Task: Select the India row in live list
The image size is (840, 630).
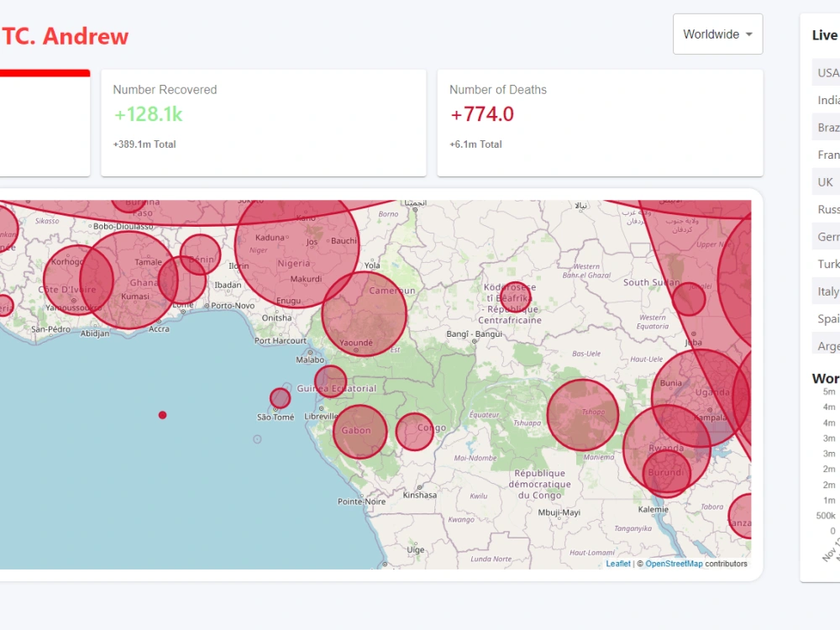Action: [x=826, y=100]
